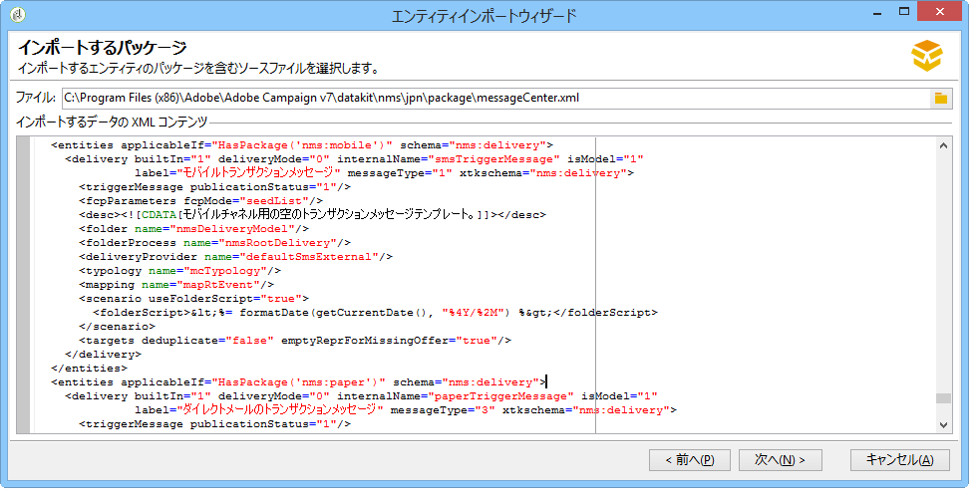Click the CDATA description line
The width and height of the screenshot is (980, 498).
coord(312,215)
